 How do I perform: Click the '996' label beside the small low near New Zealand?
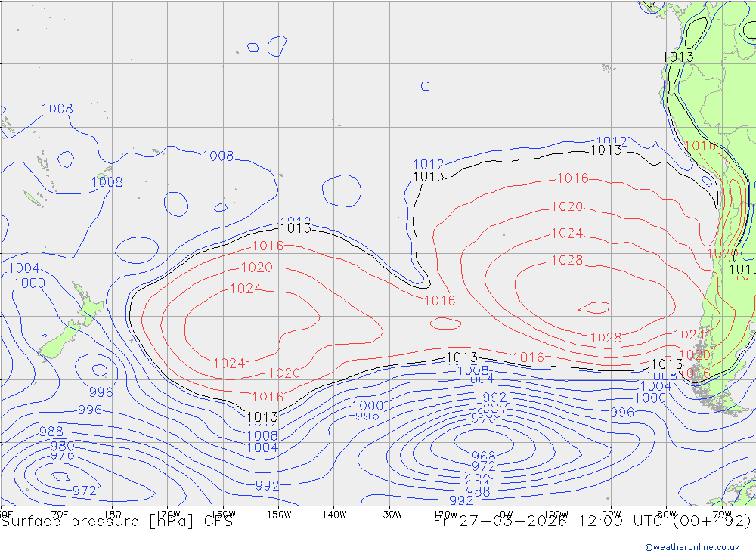click(101, 392)
